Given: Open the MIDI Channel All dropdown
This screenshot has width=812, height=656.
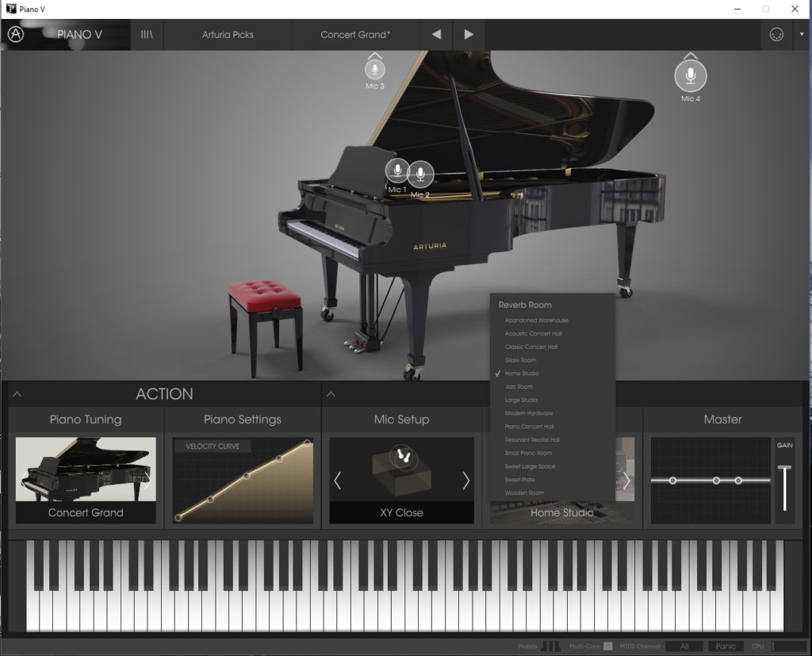Looking at the screenshot, I should tap(684, 646).
